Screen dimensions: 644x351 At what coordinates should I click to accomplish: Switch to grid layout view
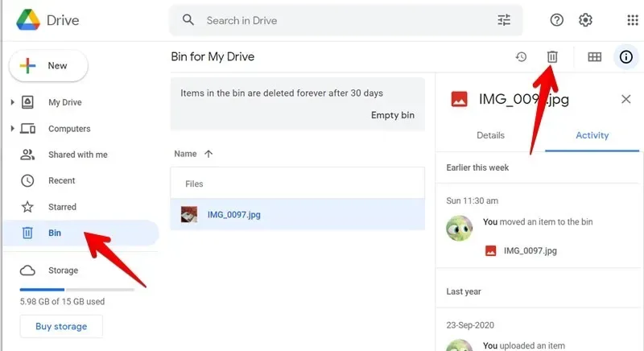click(594, 56)
